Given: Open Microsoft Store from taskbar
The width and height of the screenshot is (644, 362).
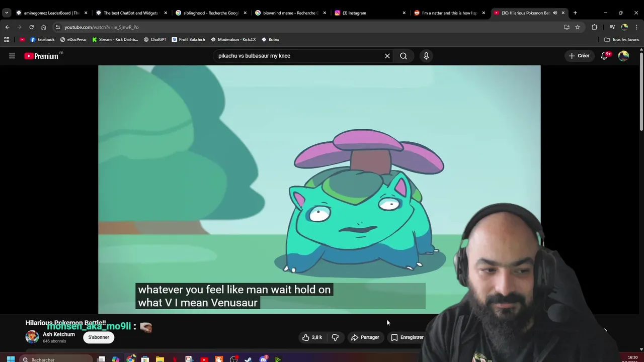Looking at the screenshot, I should pyautogui.click(x=145, y=359).
